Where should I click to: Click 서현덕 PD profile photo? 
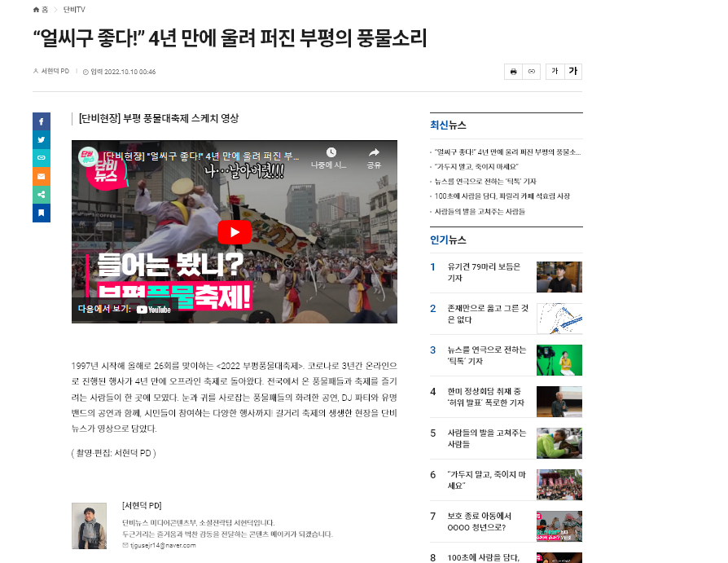[x=89, y=526]
